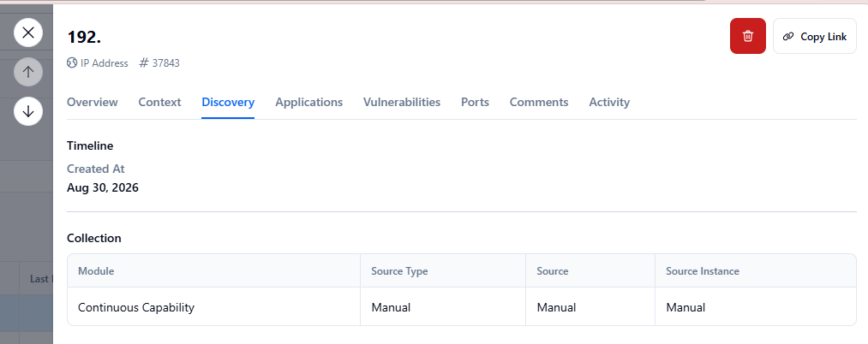The image size is (868, 344).
Task: Close the asset detail panel
Action: coord(28,32)
